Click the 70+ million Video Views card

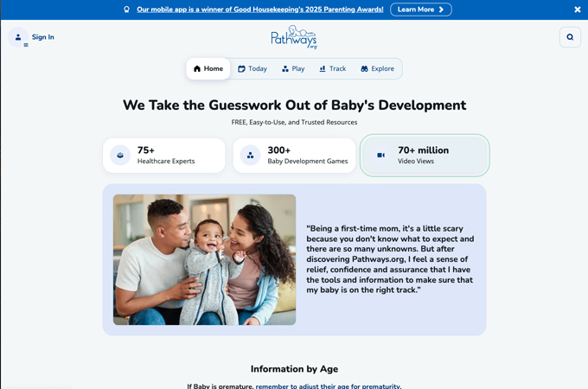pos(425,155)
